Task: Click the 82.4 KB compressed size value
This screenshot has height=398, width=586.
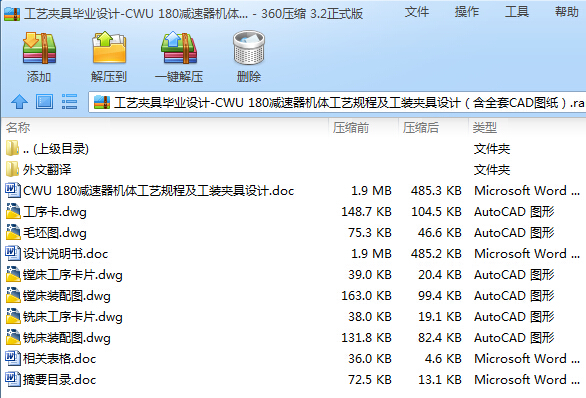Action: 440,337
